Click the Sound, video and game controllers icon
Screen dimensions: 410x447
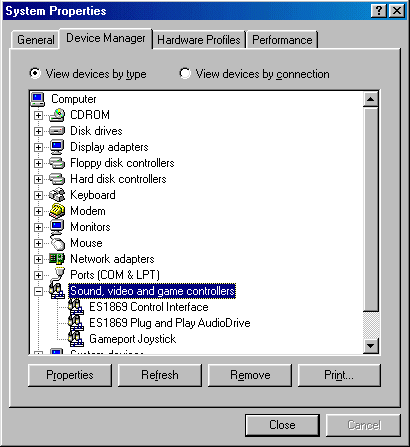pos(57,291)
